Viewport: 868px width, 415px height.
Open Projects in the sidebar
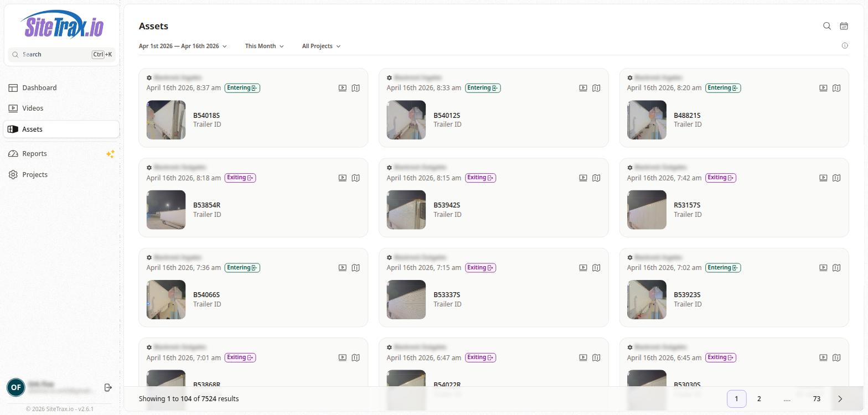pos(61,175)
